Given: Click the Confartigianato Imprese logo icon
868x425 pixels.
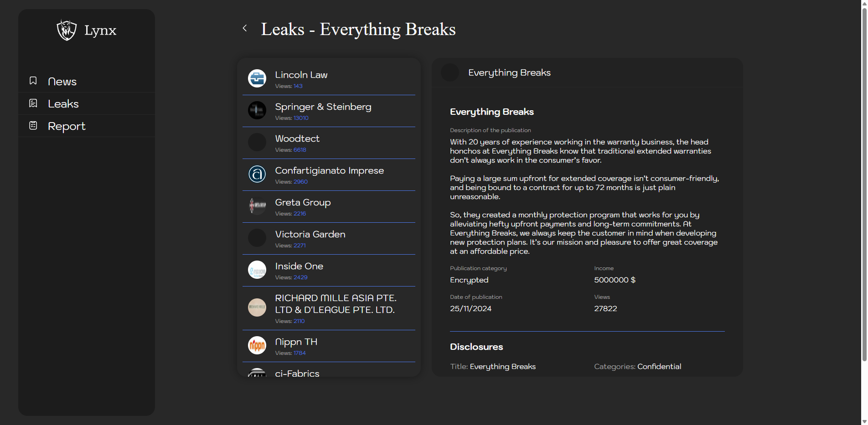Looking at the screenshot, I should [257, 174].
